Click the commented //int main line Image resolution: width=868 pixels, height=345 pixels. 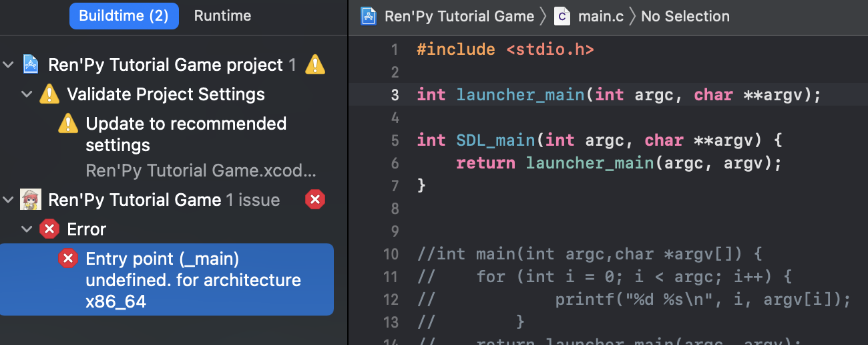[x=589, y=254]
